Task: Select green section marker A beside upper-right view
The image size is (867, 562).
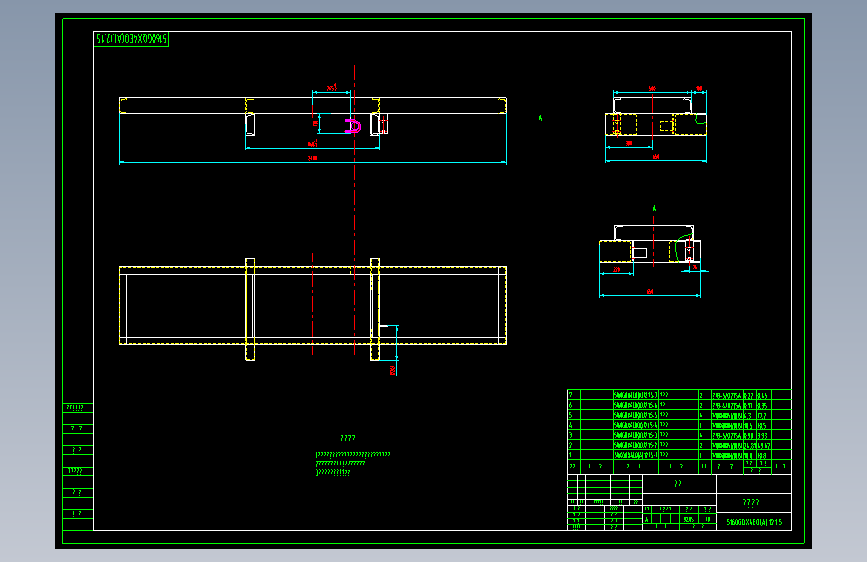Action: pos(540,118)
